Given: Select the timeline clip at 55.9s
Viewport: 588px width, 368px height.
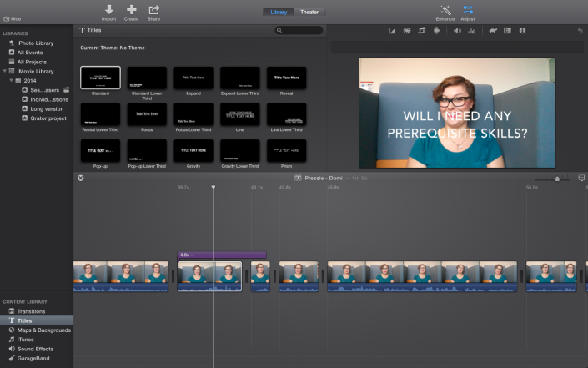Looking at the screenshot, I should pyautogui.click(x=551, y=276).
